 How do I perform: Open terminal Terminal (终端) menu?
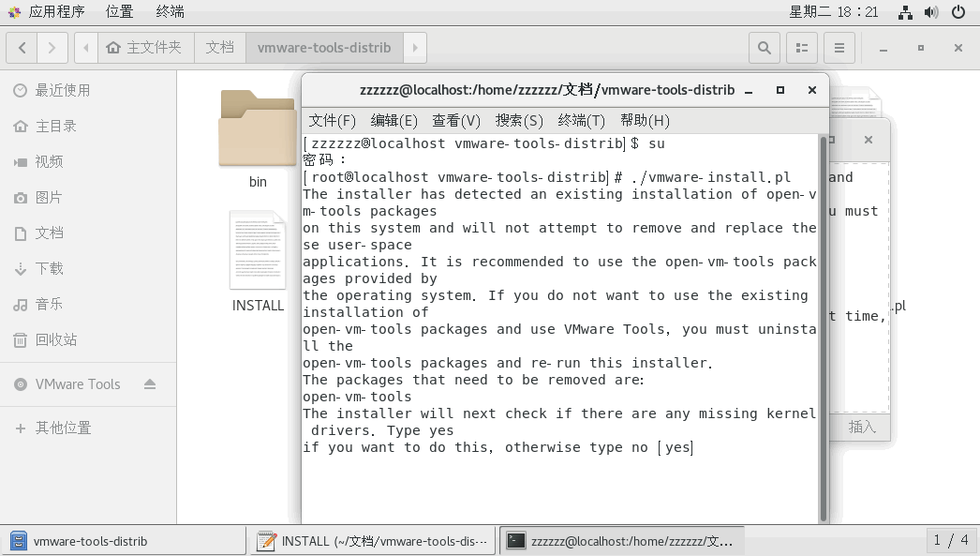point(581,121)
